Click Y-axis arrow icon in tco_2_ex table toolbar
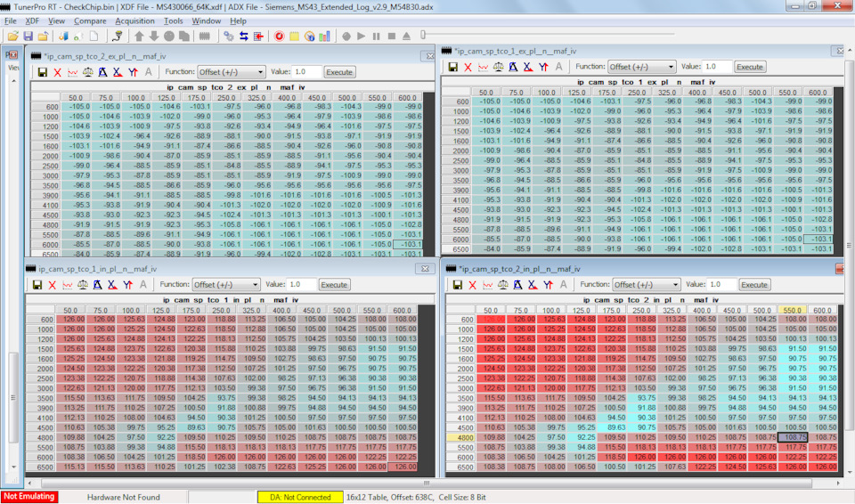The width and height of the screenshot is (855, 504). click(x=133, y=72)
